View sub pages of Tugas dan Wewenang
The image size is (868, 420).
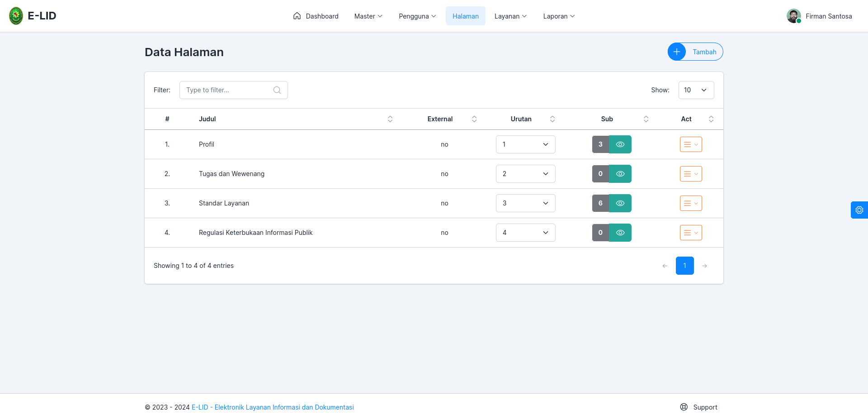pyautogui.click(x=620, y=174)
